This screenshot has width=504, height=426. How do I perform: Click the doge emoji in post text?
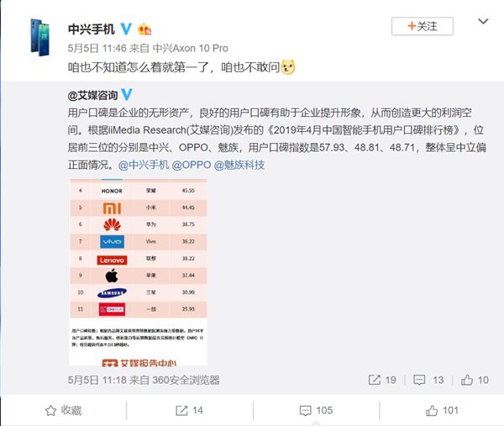[288, 67]
